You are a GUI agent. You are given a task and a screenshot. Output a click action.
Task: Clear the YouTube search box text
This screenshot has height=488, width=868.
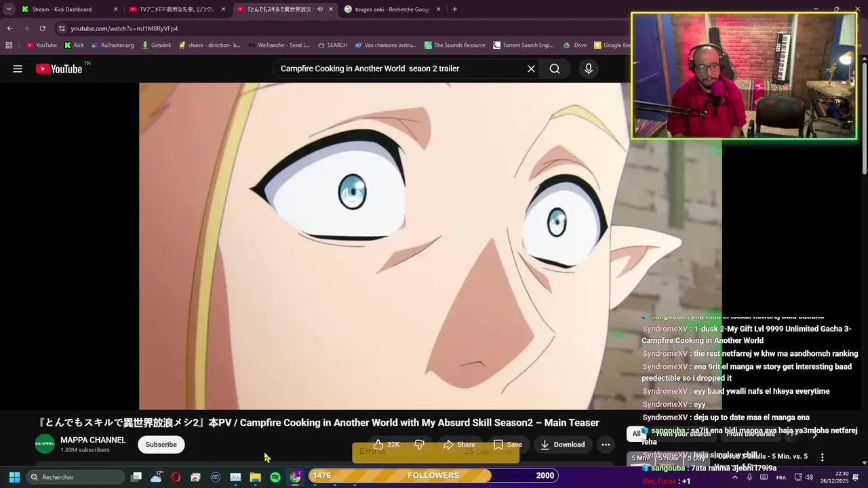tap(531, 68)
